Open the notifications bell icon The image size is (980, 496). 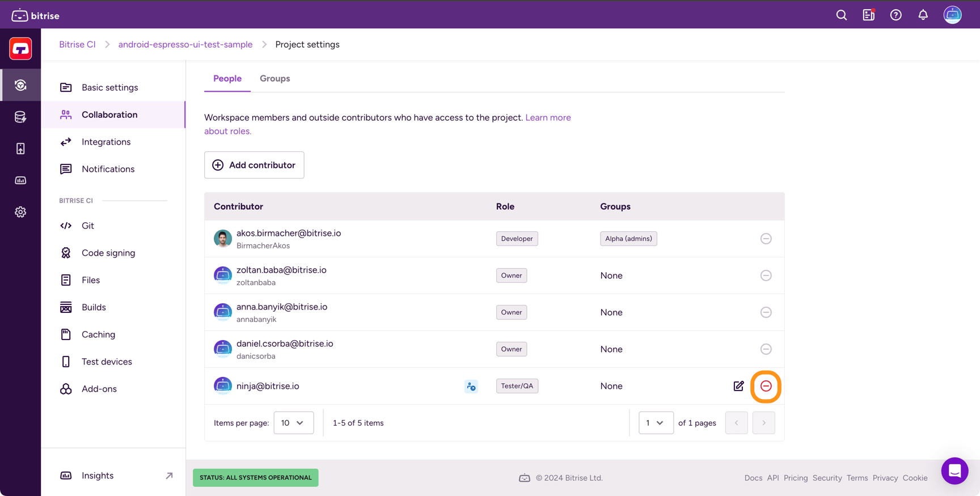[x=923, y=15]
